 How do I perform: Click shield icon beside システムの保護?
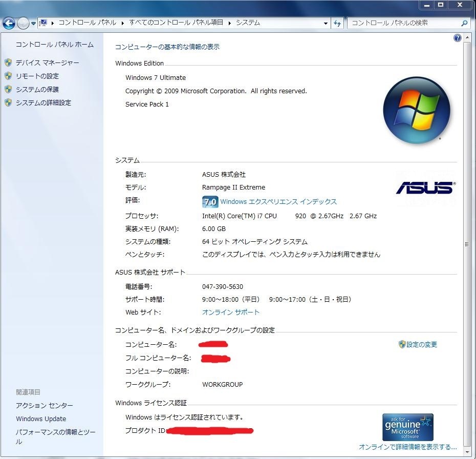tap(9, 89)
